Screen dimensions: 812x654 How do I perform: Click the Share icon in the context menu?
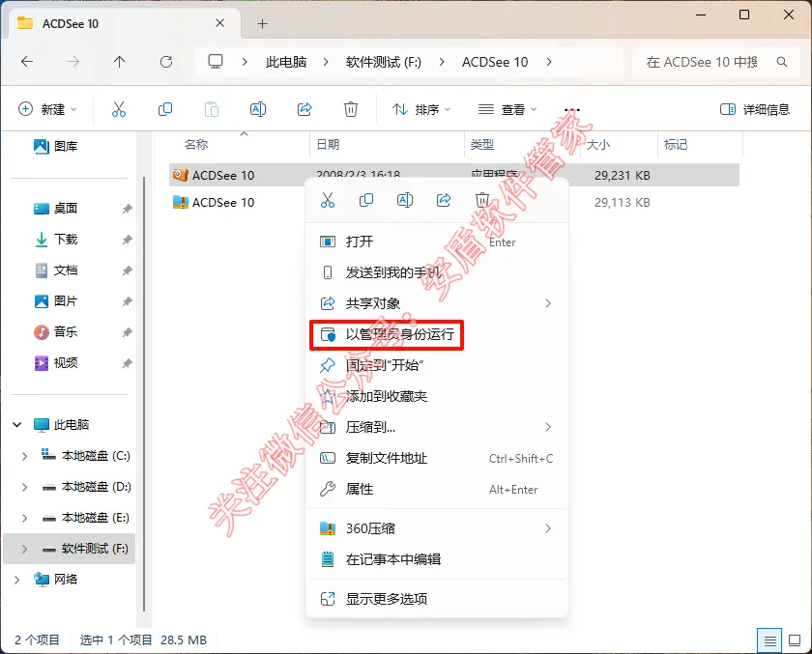click(444, 200)
